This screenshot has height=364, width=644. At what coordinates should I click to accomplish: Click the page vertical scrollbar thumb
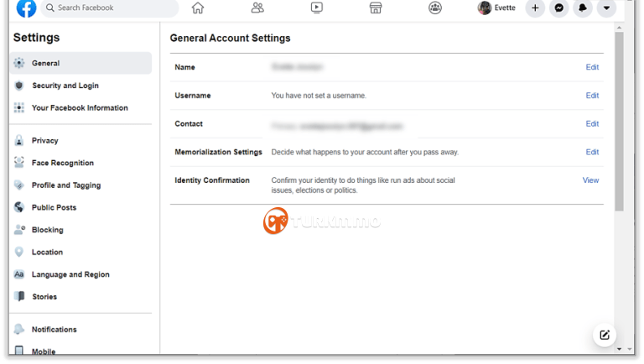pos(619,122)
